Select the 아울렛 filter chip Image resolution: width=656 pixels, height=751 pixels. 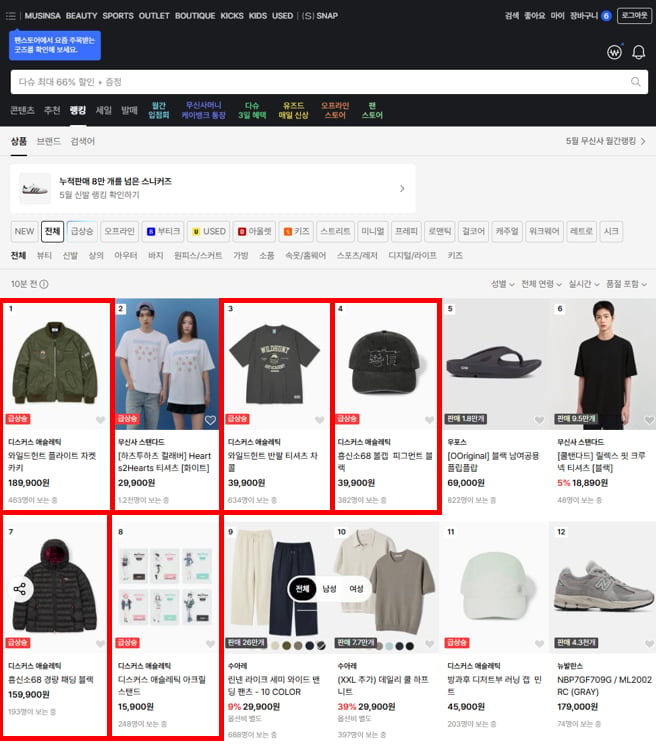pos(255,231)
